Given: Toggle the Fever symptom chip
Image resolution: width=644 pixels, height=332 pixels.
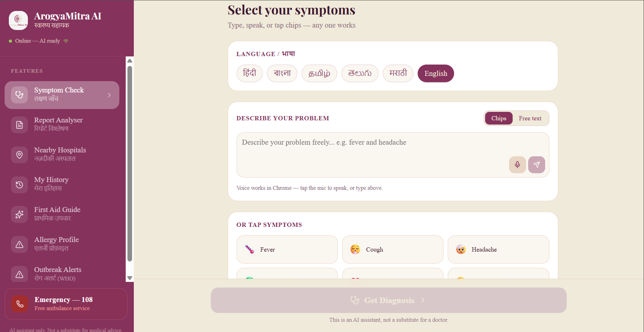Looking at the screenshot, I should point(287,249).
